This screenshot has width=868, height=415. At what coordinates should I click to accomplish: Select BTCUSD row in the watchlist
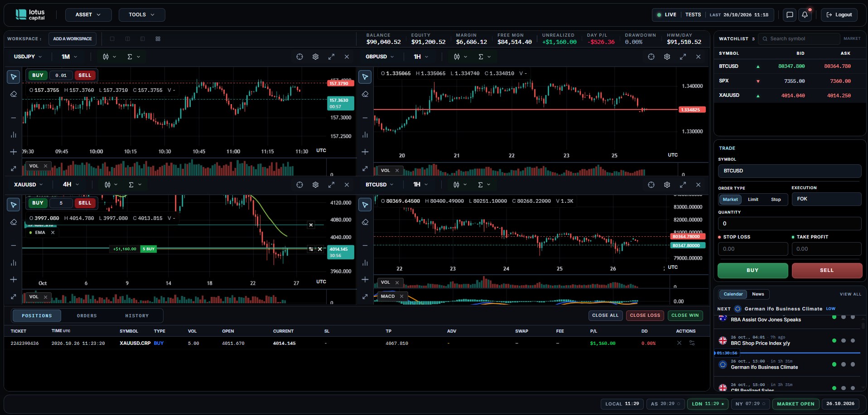tap(790, 66)
